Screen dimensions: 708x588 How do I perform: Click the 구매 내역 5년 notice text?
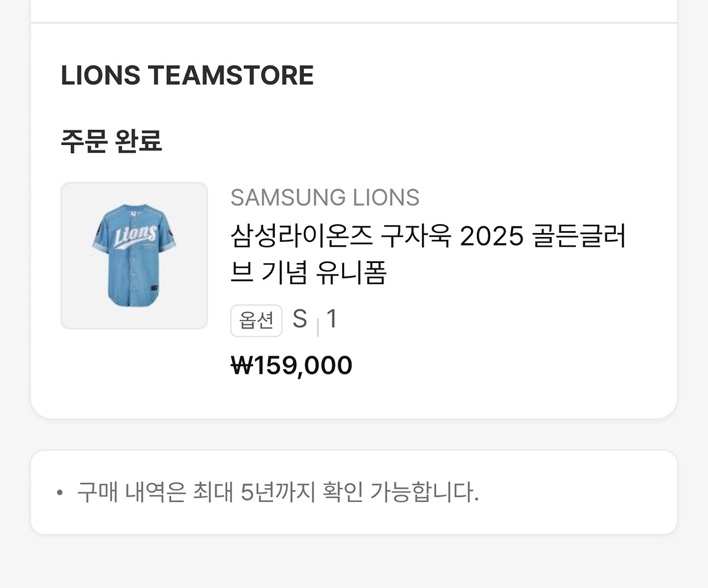277,492
